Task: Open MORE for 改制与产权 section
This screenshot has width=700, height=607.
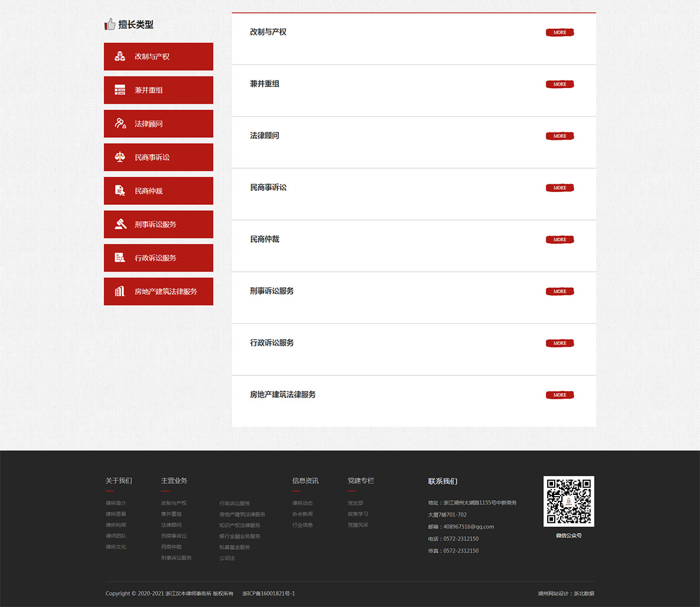Action: coord(559,33)
